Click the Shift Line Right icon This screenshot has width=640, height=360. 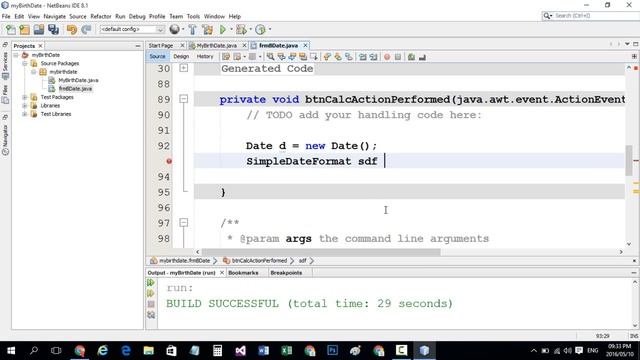tap(373, 57)
